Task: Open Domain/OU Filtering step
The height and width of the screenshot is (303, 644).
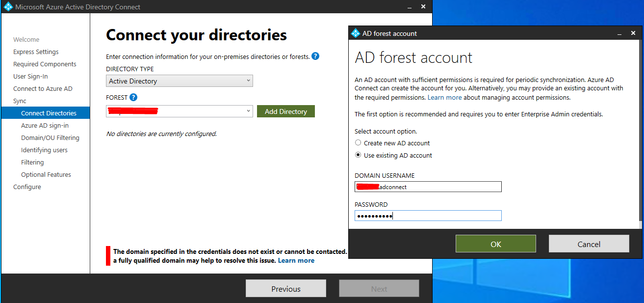Action: tap(50, 138)
